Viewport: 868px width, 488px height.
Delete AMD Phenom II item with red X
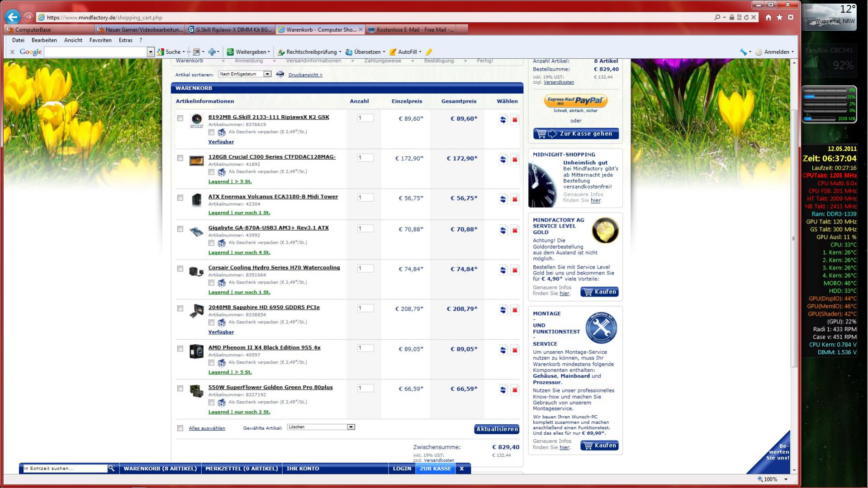pyautogui.click(x=515, y=350)
